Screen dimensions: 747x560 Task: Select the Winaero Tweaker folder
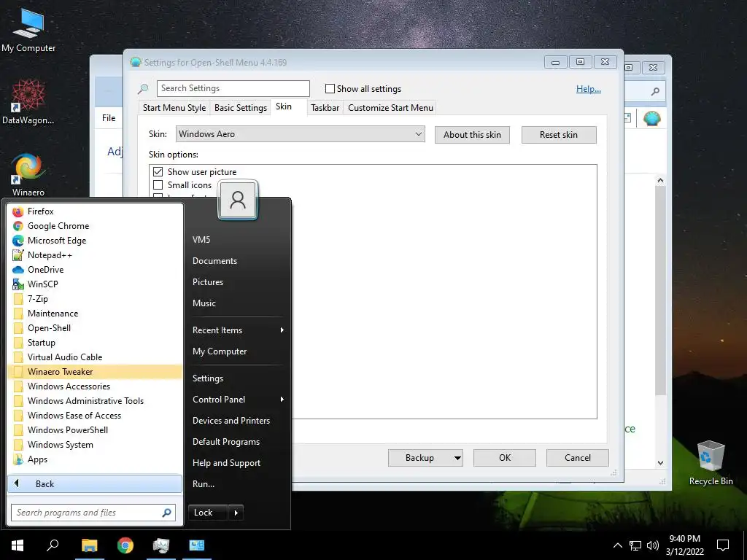pos(96,372)
